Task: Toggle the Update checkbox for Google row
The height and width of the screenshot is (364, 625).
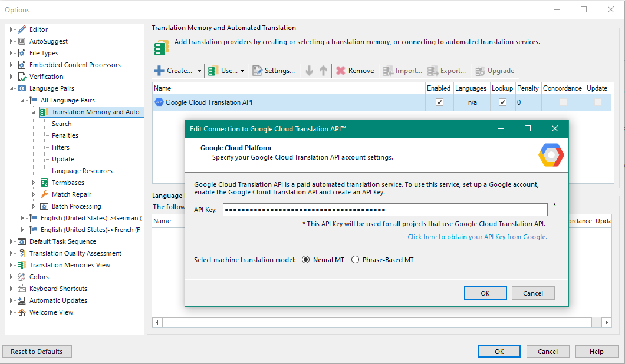Action: click(x=598, y=102)
